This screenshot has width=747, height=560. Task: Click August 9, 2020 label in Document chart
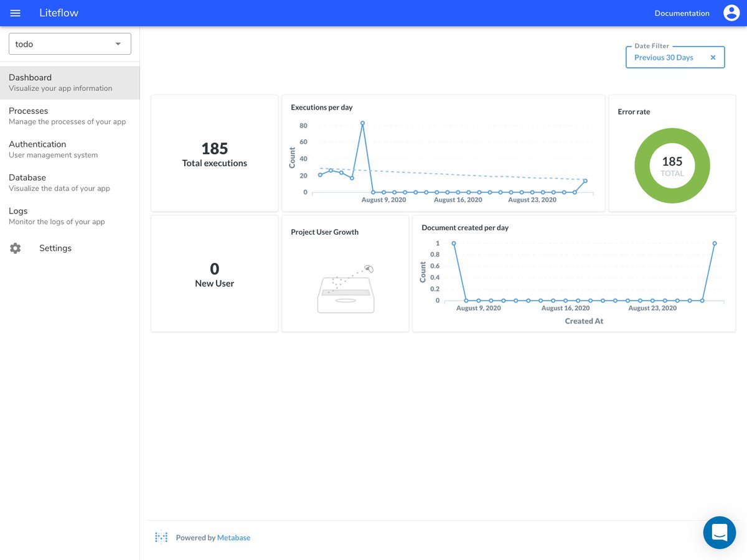(x=479, y=308)
